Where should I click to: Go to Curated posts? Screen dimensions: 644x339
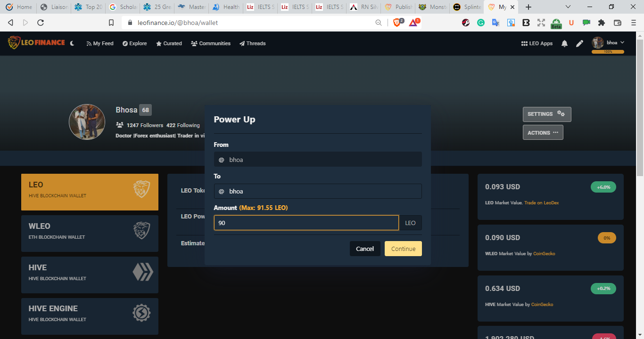(169, 43)
